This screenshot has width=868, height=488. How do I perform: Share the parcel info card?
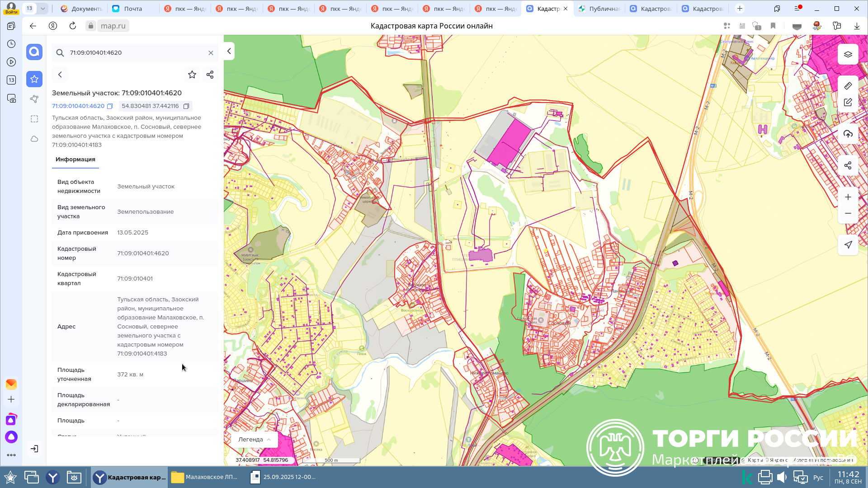210,75
